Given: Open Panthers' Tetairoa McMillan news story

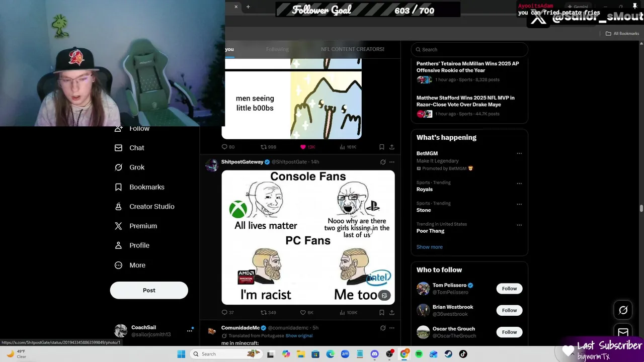Looking at the screenshot, I should [468, 71].
